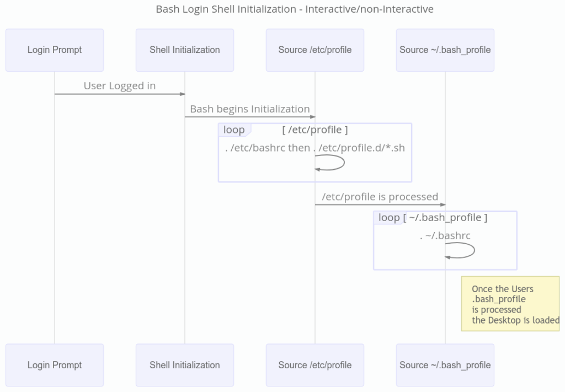Select the bottom Shell Initialization box
Image resolution: width=565 pixels, height=392 pixels.
[185, 365]
